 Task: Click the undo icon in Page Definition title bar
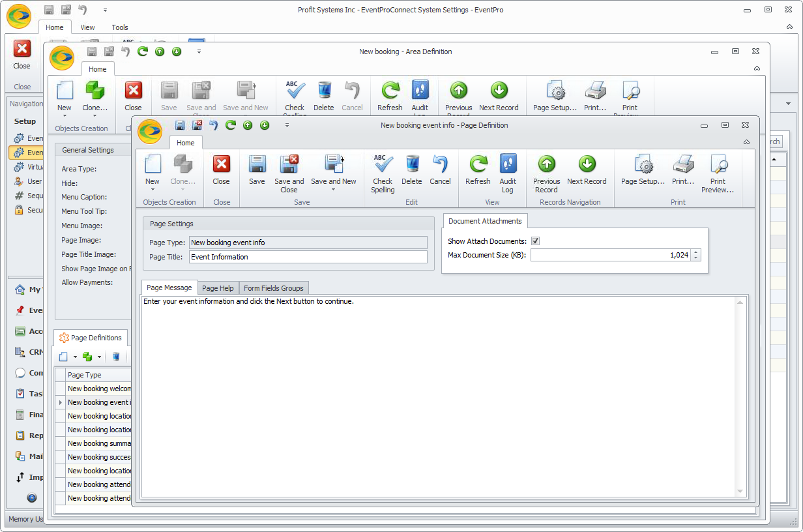(214, 125)
